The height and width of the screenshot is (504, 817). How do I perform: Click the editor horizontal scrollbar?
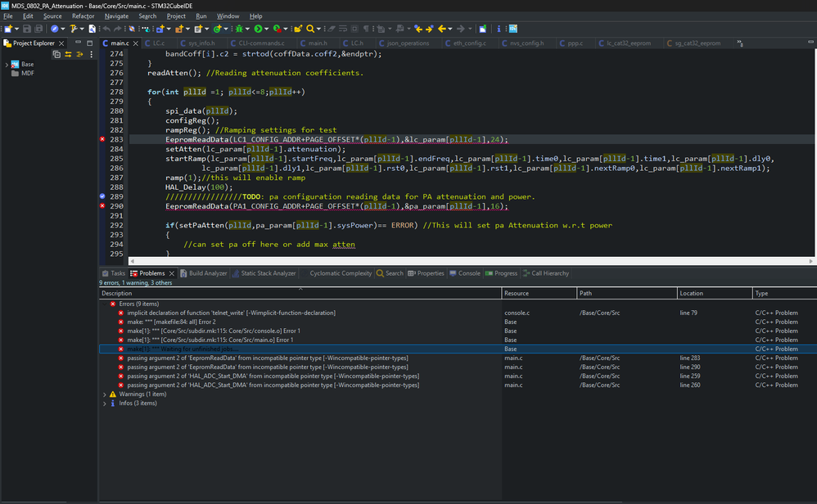click(471, 261)
